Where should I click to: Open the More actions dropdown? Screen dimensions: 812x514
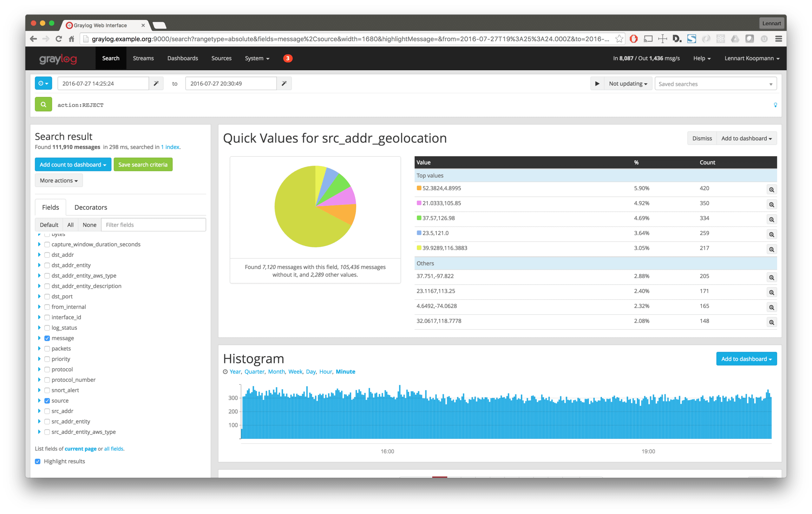[59, 180]
